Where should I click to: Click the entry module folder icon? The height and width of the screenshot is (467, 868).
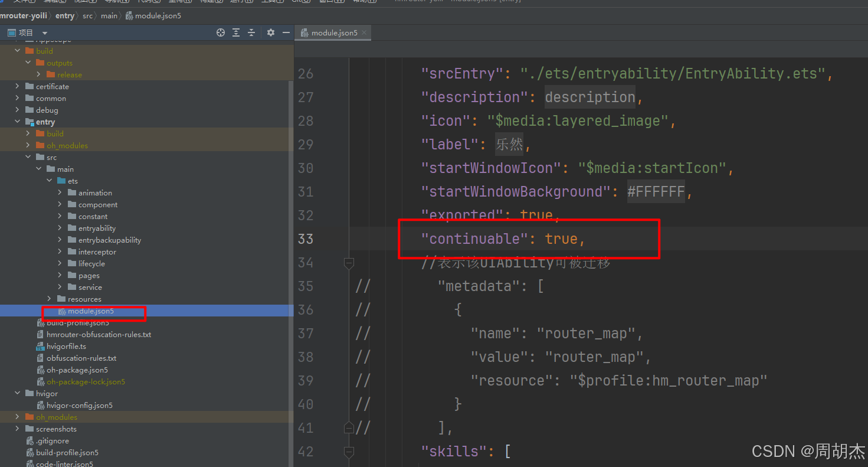30,122
